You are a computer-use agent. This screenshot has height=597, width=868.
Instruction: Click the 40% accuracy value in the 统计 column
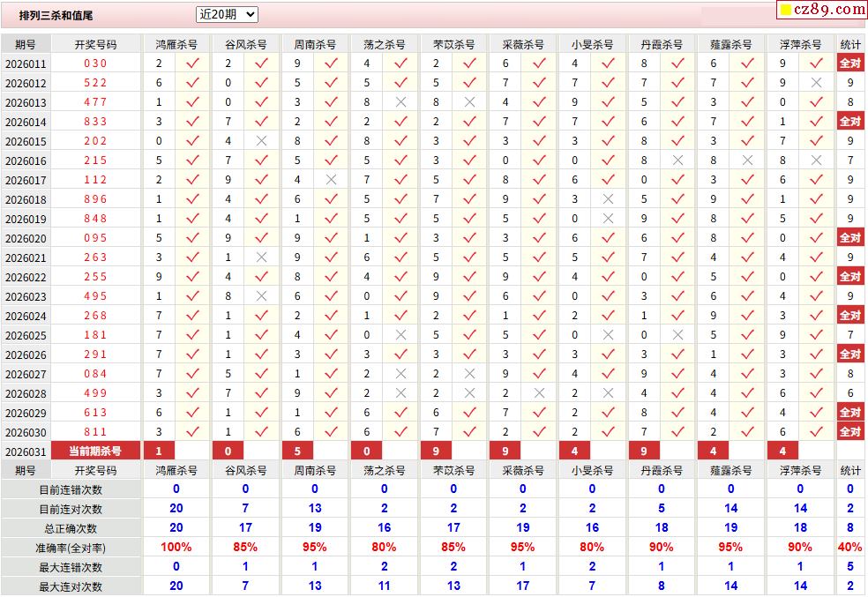(850, 548)
